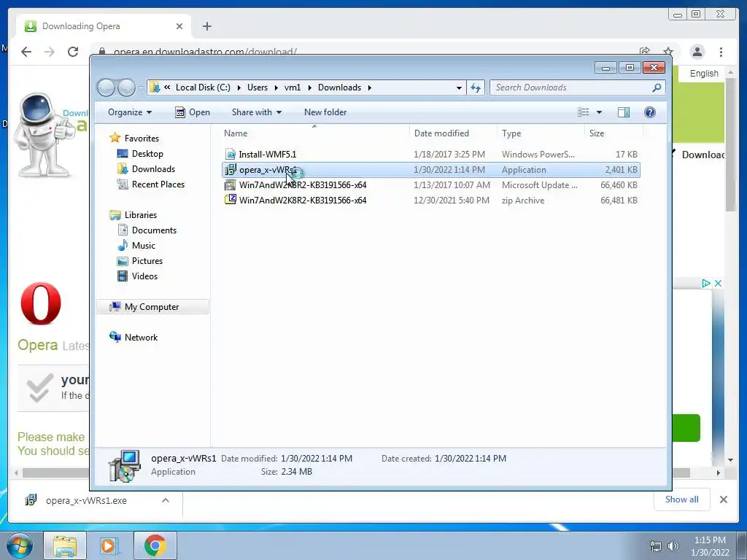
Task: Open Desktop in Favorites sidebar
Action: tap(147, 154)
